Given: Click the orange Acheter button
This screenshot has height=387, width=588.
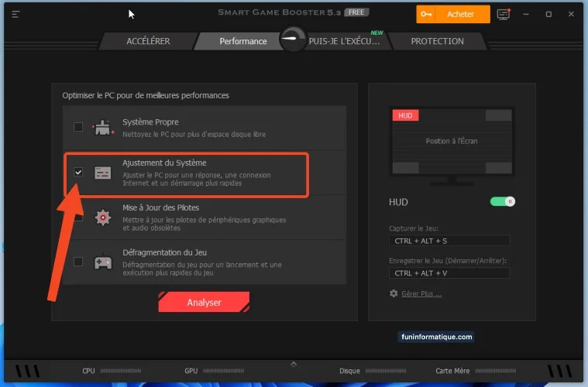Looking at the screenshot, I should point(453,15).
